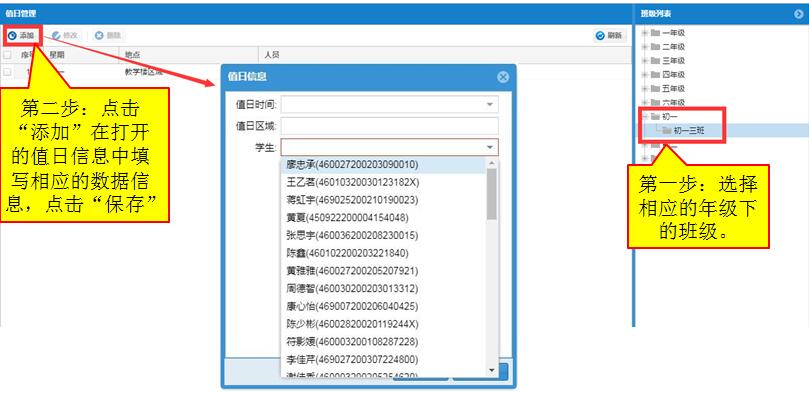The width and height of the screenshot is (809, 393).
Task: Toggle the select-all checkbox in table header
Action: pos(7,54)
